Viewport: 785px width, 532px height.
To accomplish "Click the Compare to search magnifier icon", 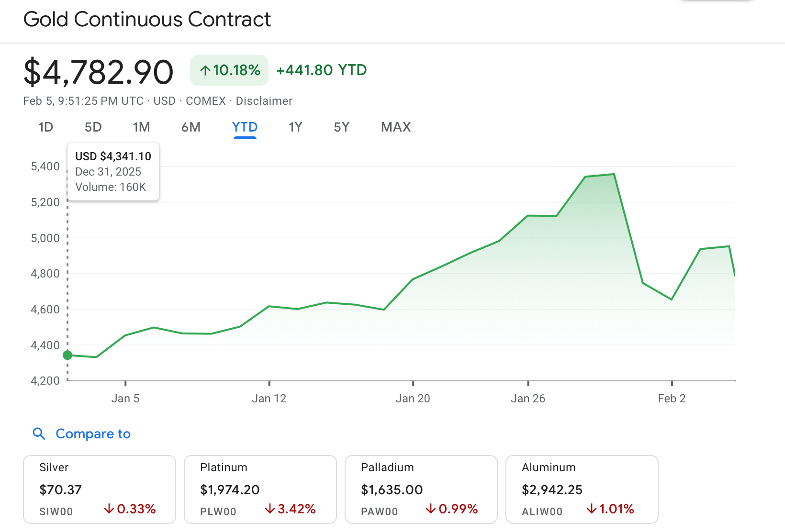I will (x=39, y=434).
